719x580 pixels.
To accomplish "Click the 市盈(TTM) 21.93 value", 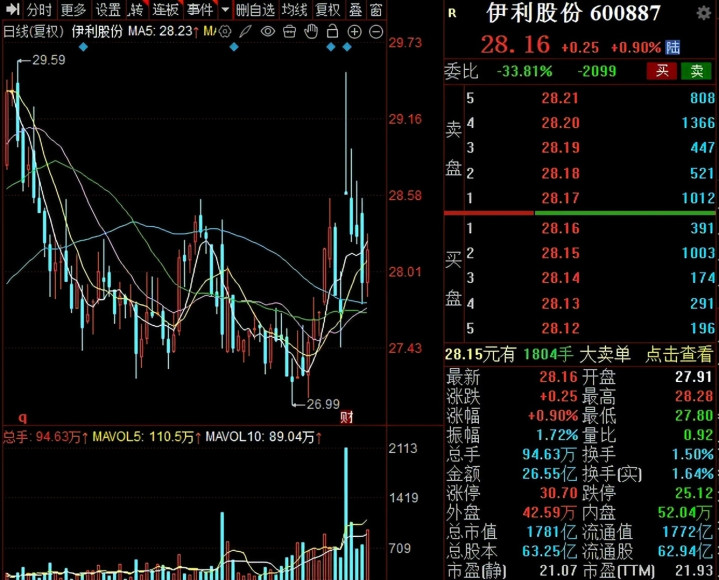I will coord(694,570).
